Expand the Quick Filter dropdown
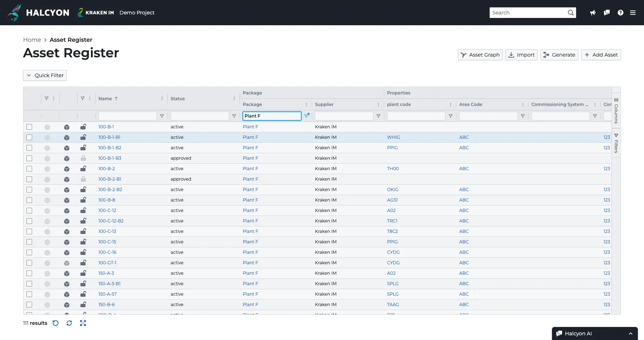Viewport: 644px width, 340px height. click(x=45, y=75)
